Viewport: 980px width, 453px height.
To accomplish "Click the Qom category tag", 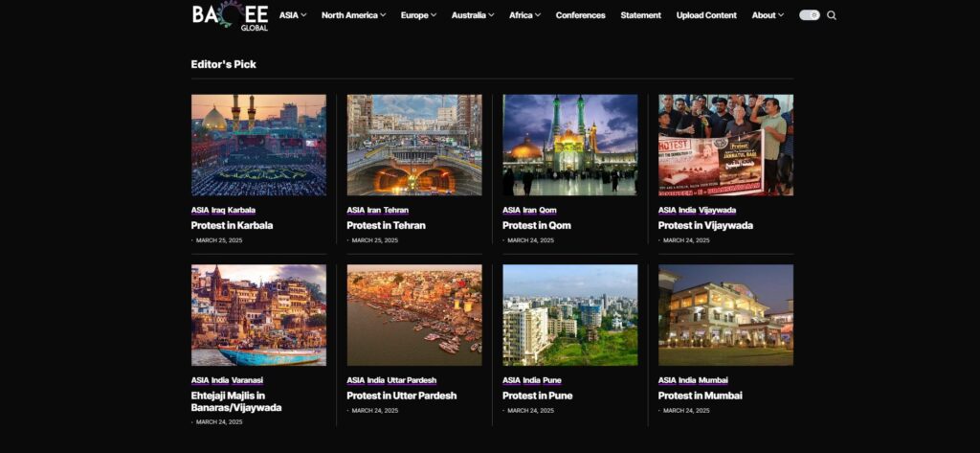I will click(x=547, y=210).
